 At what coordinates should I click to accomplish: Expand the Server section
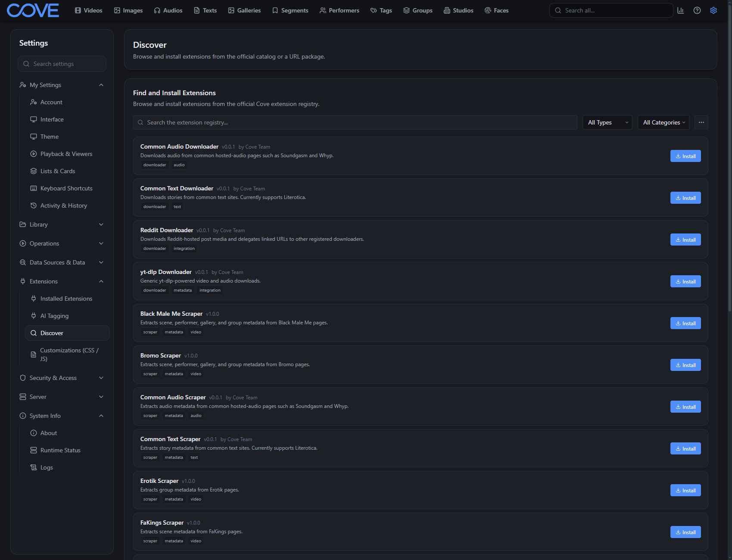coord(62,397)
